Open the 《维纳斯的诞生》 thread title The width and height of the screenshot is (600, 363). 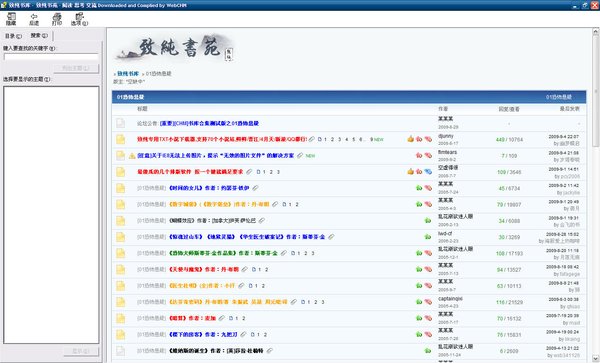point(216,350)
